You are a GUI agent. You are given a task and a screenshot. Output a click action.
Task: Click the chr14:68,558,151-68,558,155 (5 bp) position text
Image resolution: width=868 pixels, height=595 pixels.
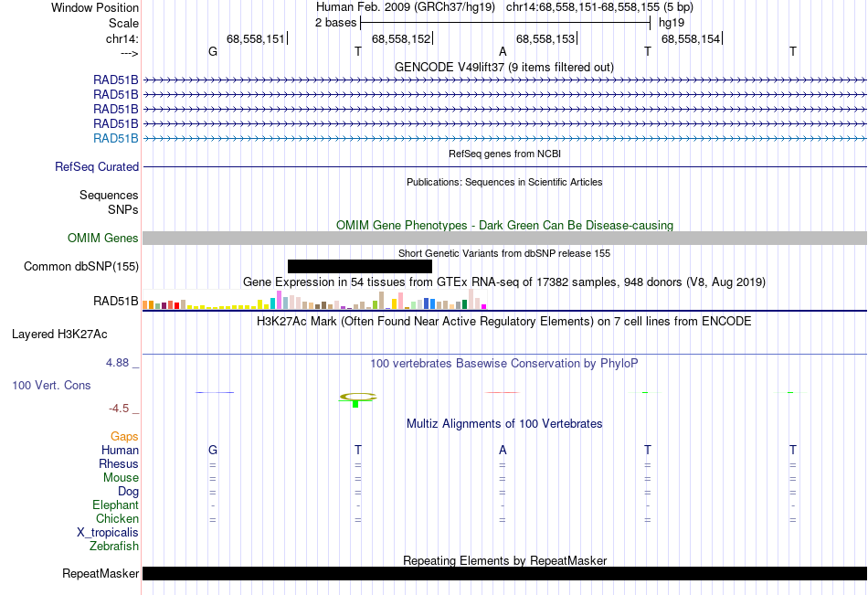tap(599, 7)
